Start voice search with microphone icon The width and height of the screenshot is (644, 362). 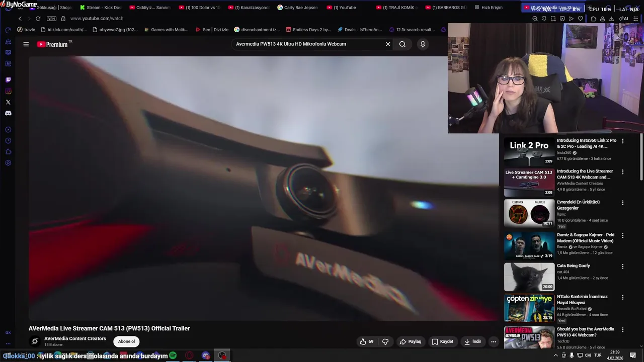point(423,44)
